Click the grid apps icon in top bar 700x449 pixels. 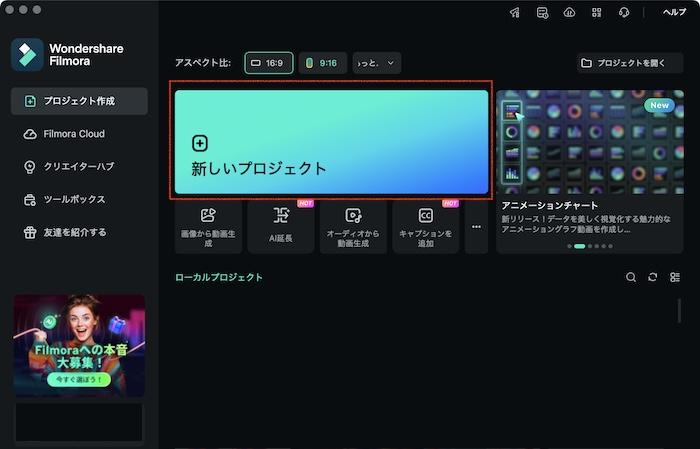tap(596, 12)
